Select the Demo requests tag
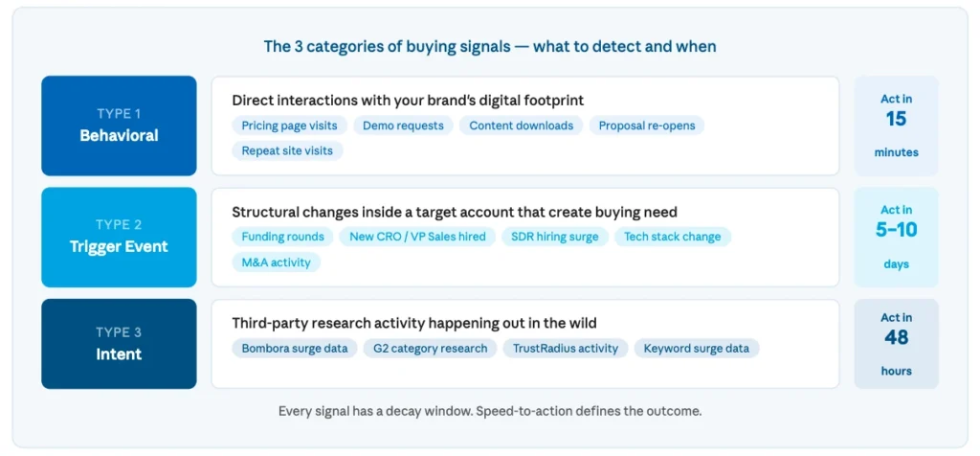The width and height of the screenshot is (980, 456). (403, 125)
